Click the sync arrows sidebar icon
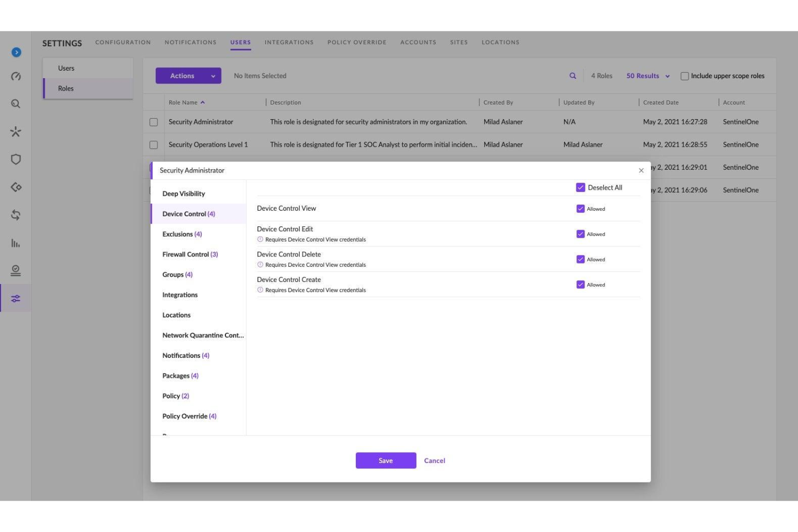 tap(16, 215)
